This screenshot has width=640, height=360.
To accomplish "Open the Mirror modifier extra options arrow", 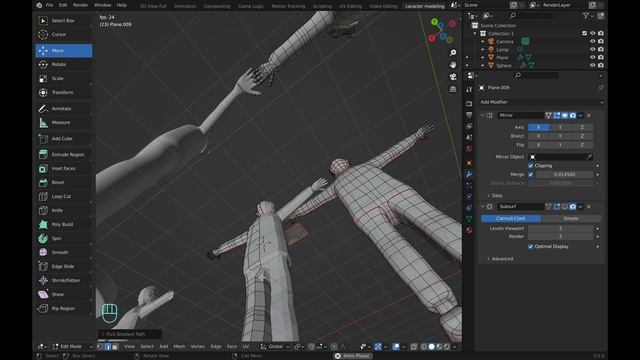I will 581,116.
